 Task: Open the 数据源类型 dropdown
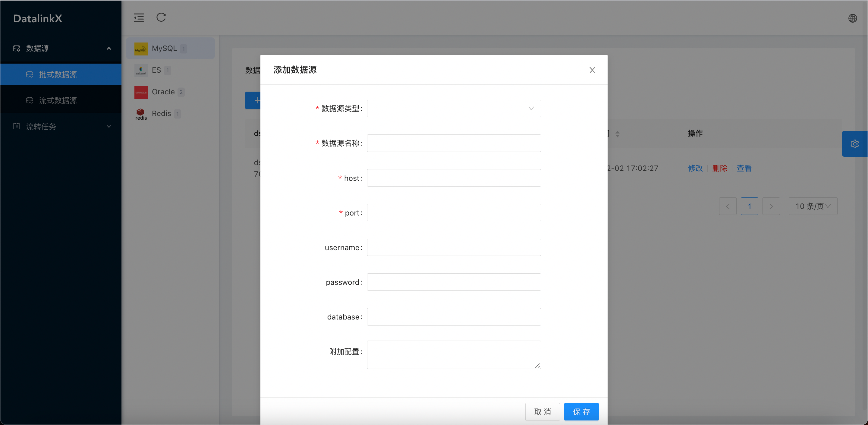coord(454,109)
